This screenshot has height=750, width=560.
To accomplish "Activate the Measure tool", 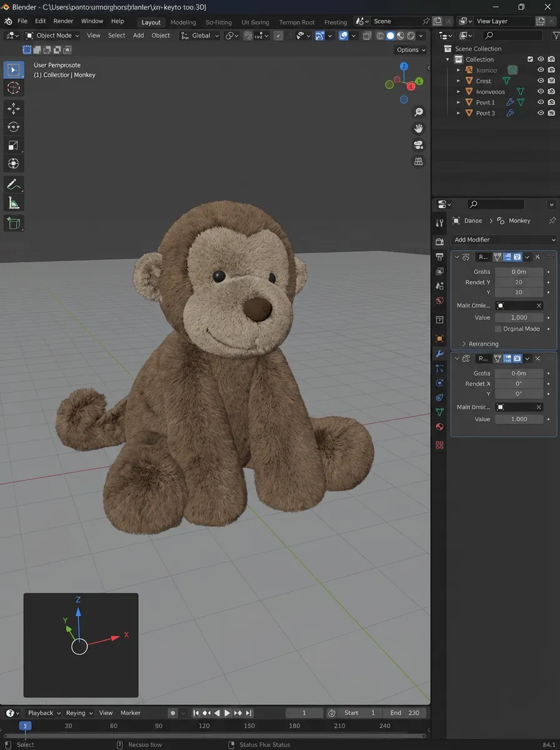I will coord(13,202).
